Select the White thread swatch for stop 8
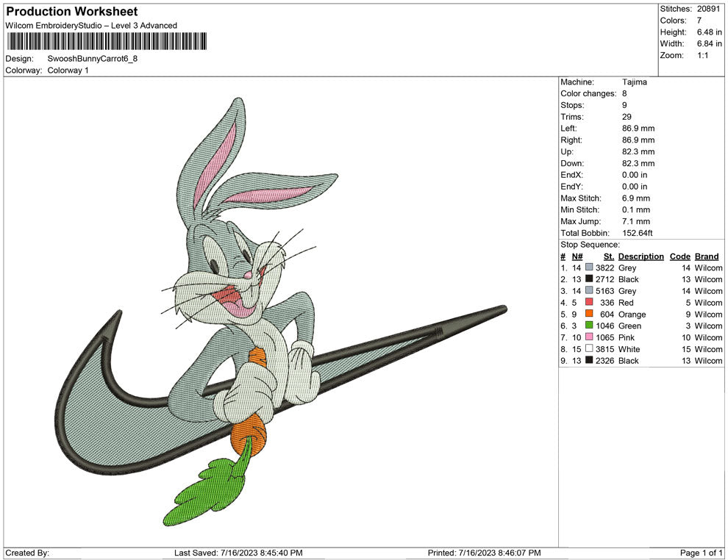728x560 pixels. click(x=588, y=349)
